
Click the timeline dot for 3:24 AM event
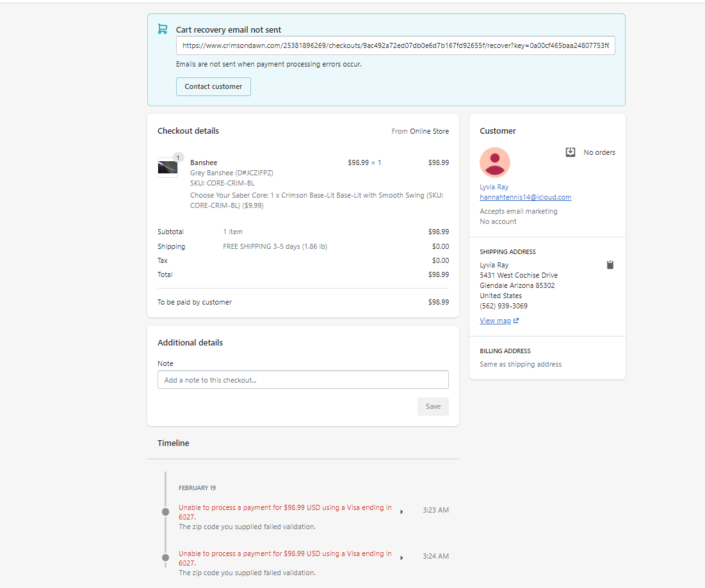[x=166, y=557]
